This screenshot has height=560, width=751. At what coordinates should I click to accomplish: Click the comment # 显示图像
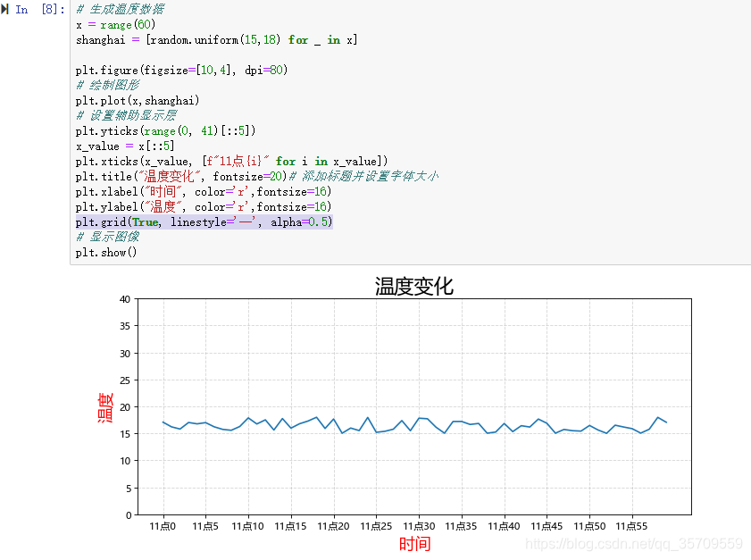tap(108, 237)
